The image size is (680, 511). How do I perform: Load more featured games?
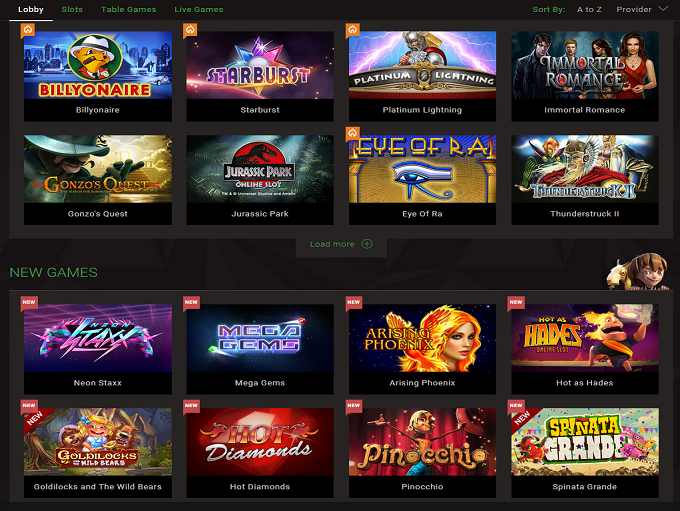pyautogui.click(x=341, y=244)
